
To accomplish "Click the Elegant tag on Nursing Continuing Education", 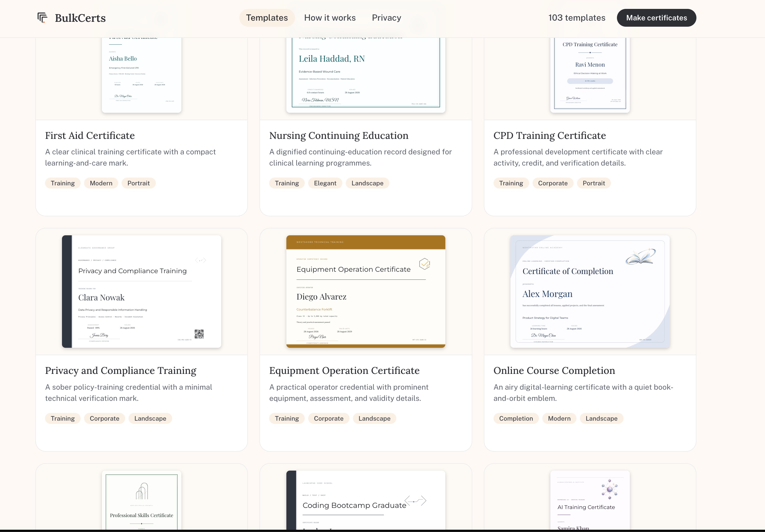I will [325, 183].
